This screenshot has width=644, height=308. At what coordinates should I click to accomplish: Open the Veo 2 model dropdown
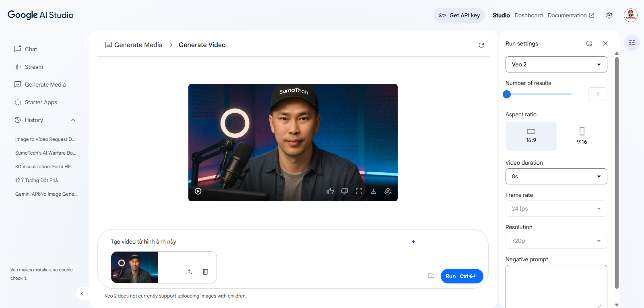click(556, 64)
